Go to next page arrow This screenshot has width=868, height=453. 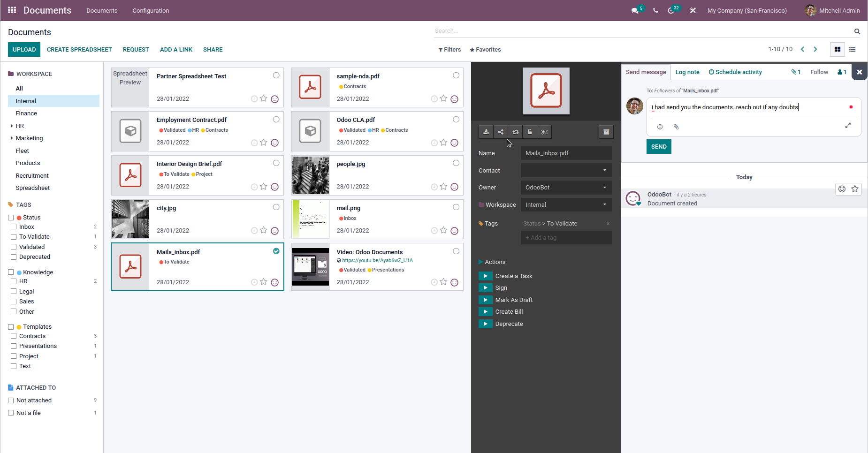point(815,49)
